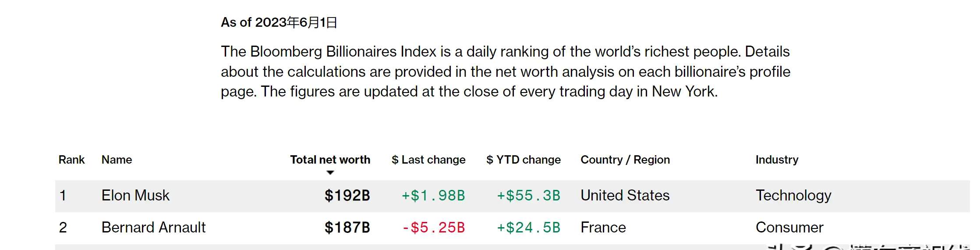The height and width of the screenshot is (250, 980).
Task: Open Elon Musk's profile link
Action: point(135,195)
